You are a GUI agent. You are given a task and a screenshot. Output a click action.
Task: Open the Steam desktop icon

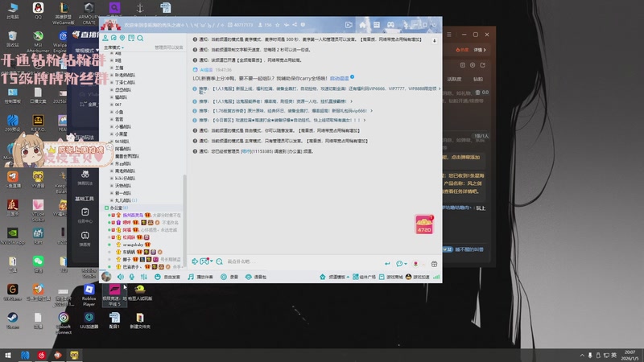[12, 320]
